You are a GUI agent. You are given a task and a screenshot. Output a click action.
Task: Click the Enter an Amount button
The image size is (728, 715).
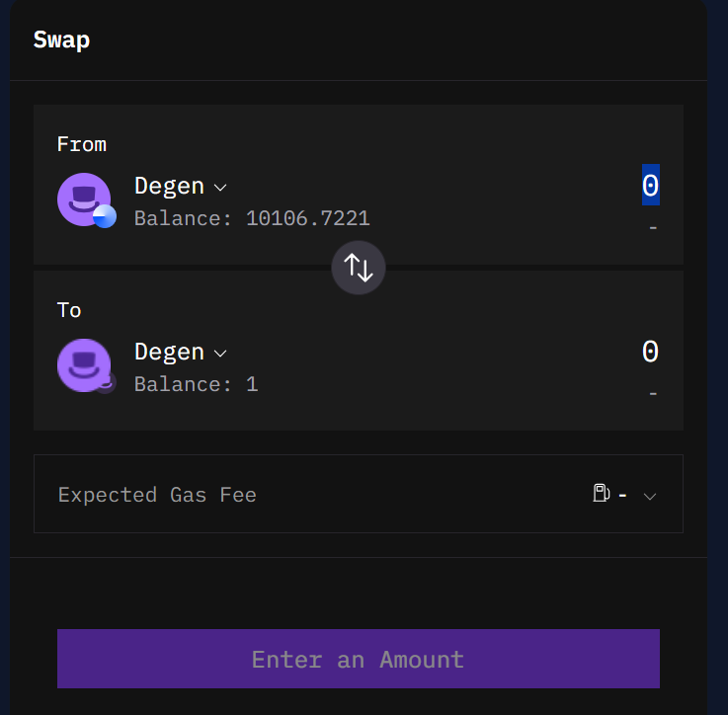click(x=358, y=659)
